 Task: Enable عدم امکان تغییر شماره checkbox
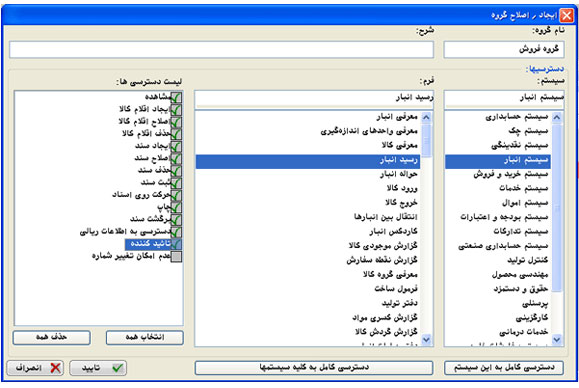click(176, 256)
